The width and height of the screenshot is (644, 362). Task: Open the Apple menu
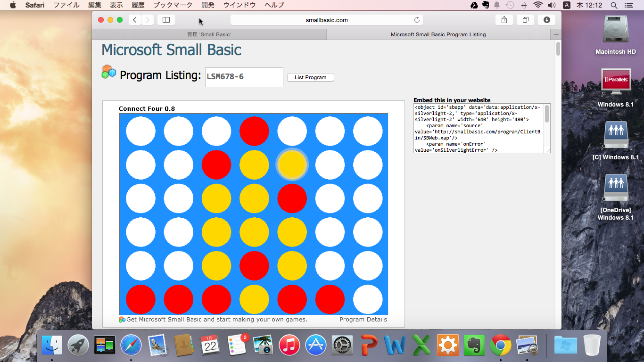tap(13, 5)
